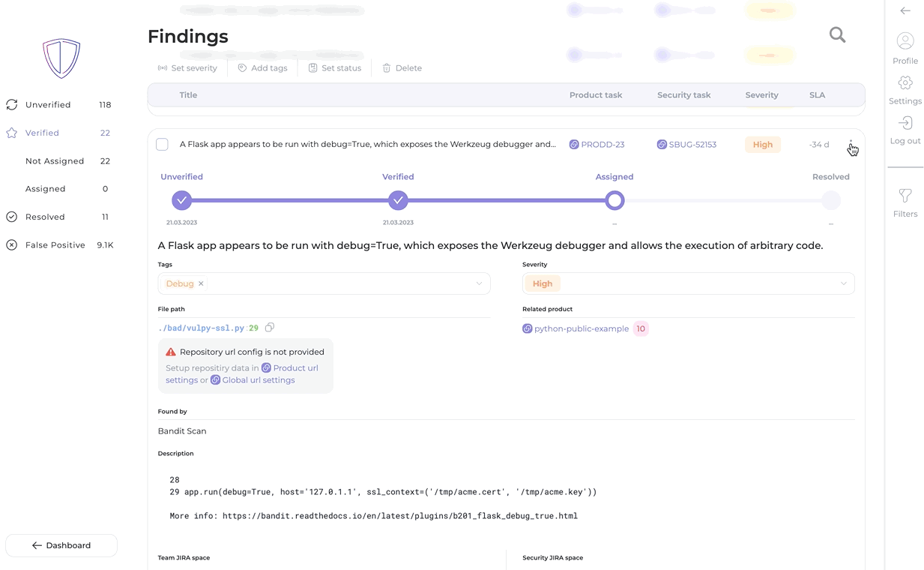Open False Positive findings list

(x=55, y=245)
